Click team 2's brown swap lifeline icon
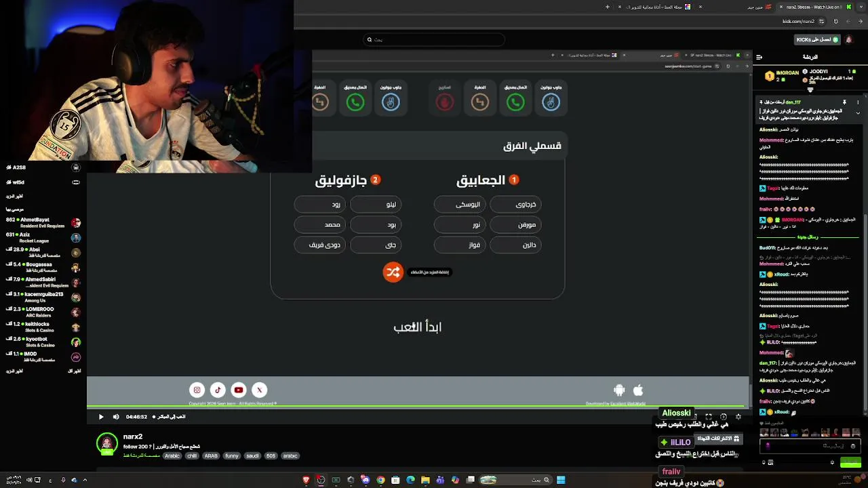 [320, 102]
